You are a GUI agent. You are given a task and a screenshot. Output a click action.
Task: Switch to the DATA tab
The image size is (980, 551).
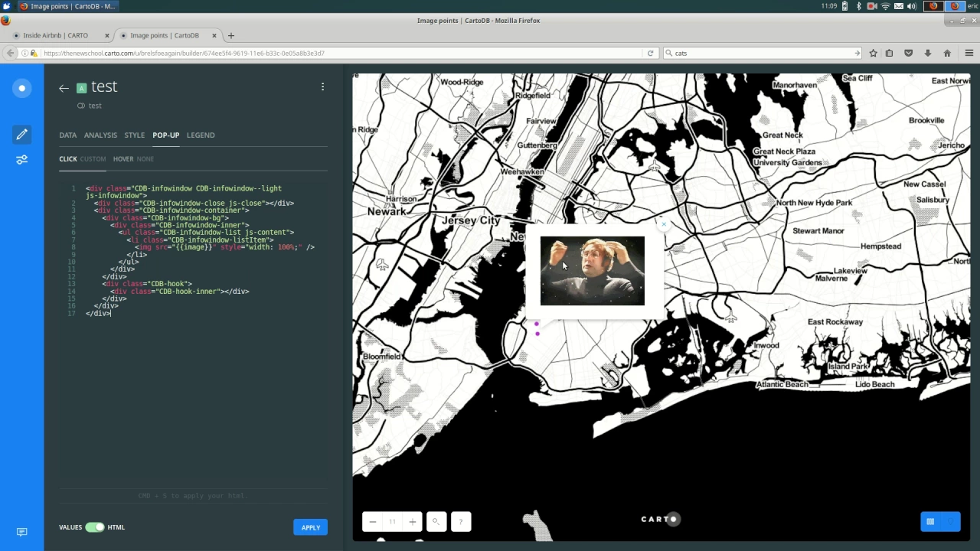67,135
